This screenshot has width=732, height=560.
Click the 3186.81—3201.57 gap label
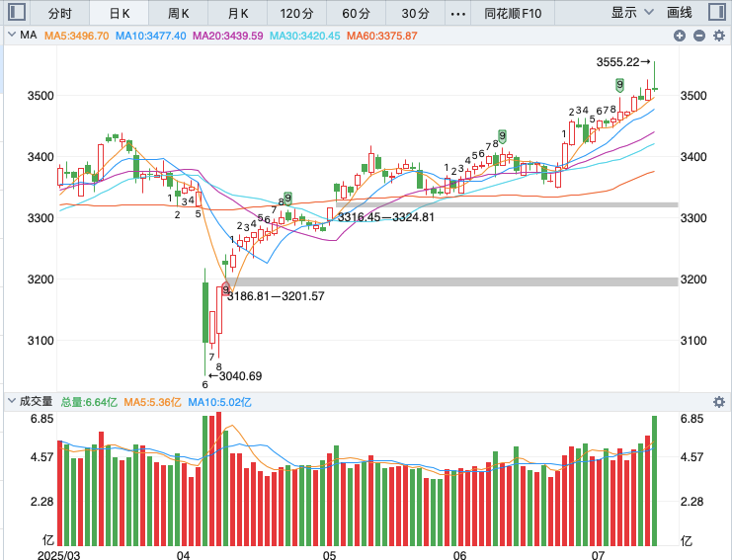click(276, 296)
